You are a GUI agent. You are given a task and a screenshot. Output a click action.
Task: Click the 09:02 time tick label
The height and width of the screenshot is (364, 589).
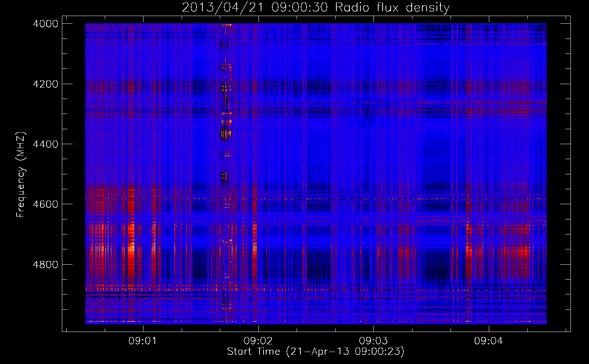pos(258,341)
